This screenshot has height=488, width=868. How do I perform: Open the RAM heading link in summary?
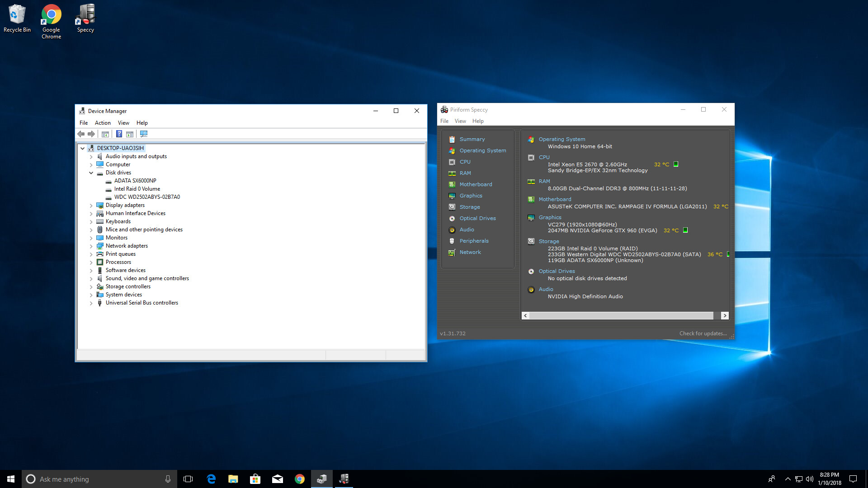point(544,181)
